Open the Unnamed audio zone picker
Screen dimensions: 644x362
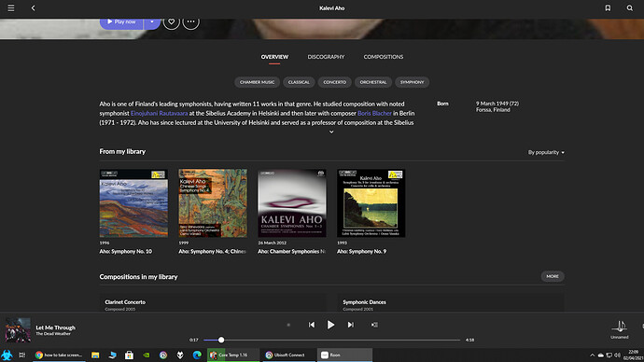tap(620, 329)
